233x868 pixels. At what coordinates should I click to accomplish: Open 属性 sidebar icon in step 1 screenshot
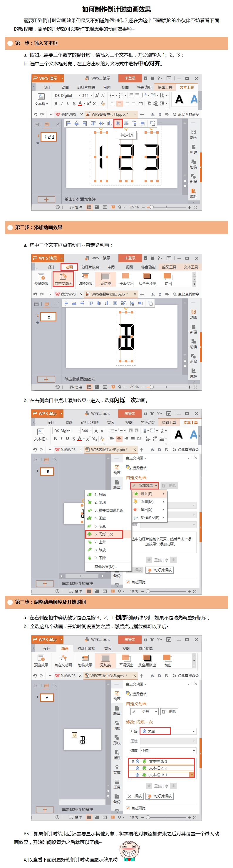pos(193,193)
